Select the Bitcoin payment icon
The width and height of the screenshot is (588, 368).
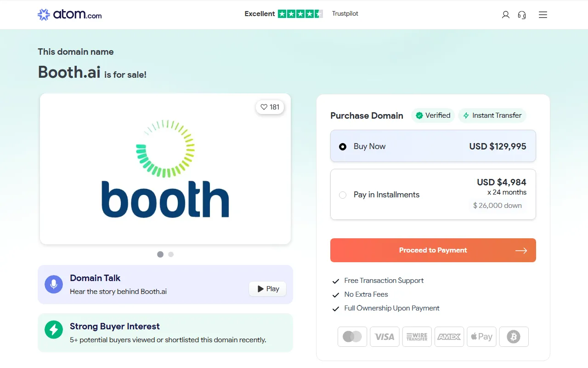(514, 337)
